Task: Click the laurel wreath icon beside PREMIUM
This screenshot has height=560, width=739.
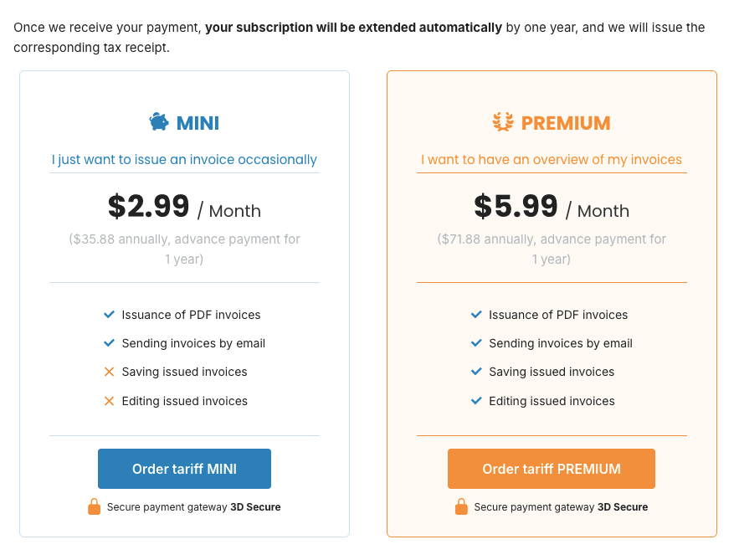Action: pyautogui.click(x=503, y=122)
